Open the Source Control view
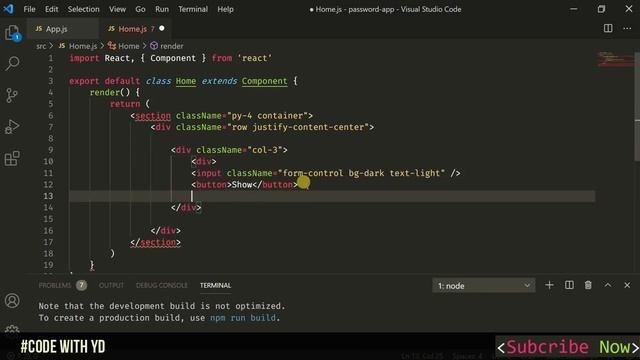640x360 pixels. point(12,95)
